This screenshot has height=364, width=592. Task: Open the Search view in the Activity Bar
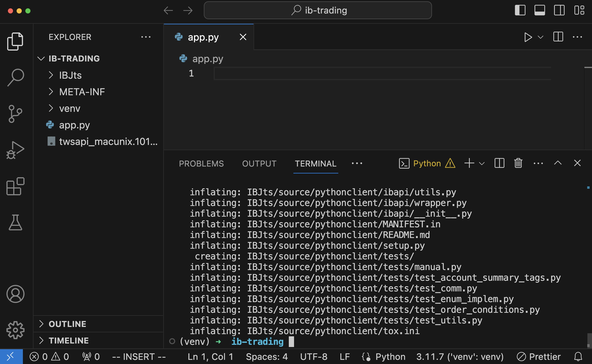point(15,77)
